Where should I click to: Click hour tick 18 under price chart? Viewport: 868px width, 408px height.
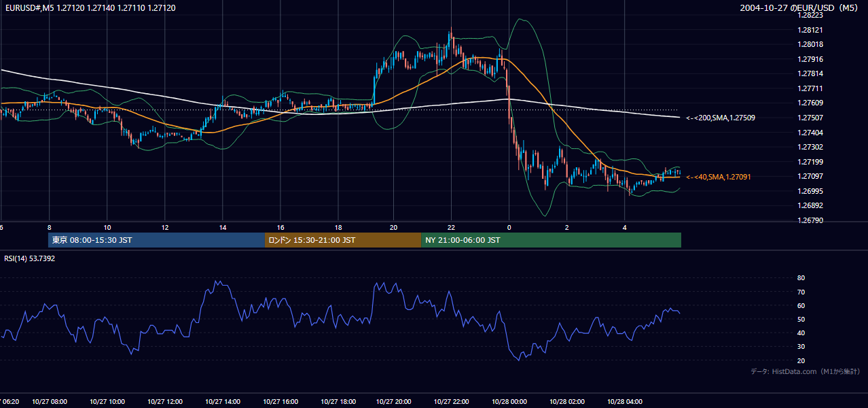(x=338, y=227)
